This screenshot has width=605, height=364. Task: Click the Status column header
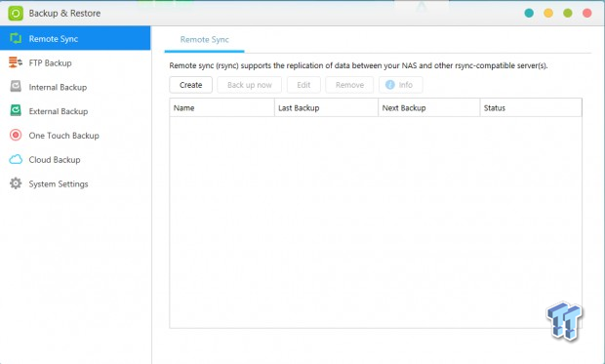tap(531, 107)
